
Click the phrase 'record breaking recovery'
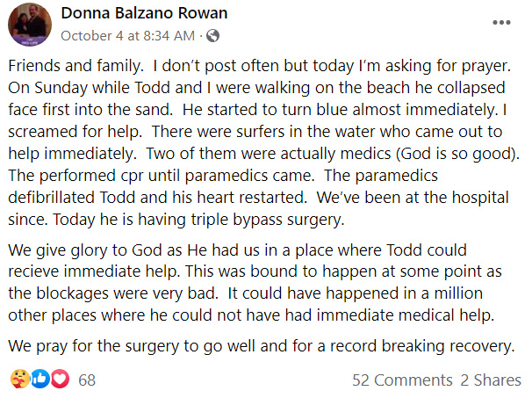[422, 346]
